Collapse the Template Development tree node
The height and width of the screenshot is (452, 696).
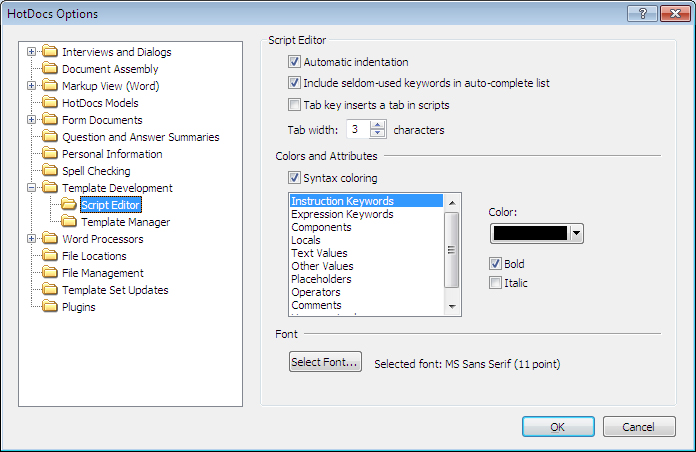pos(31,188)
